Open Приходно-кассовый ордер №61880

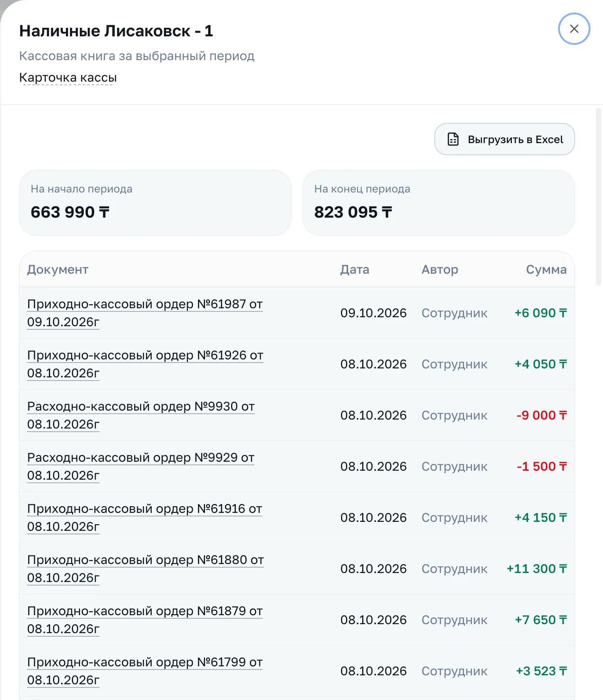coord(145,569)
